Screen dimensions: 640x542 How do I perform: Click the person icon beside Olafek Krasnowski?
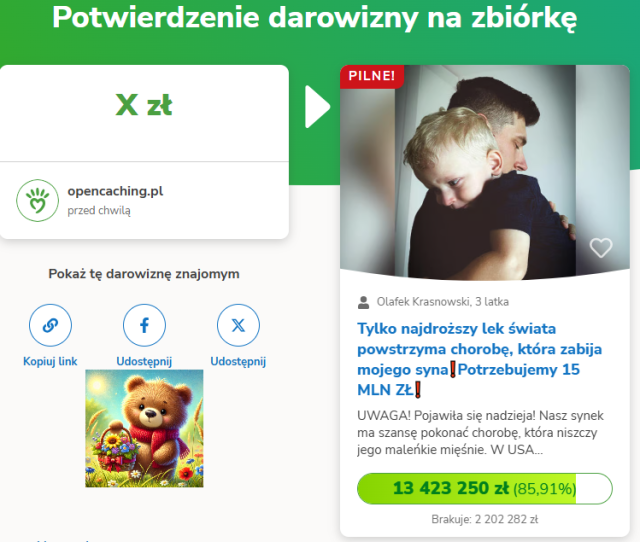[x=363, y=302]
